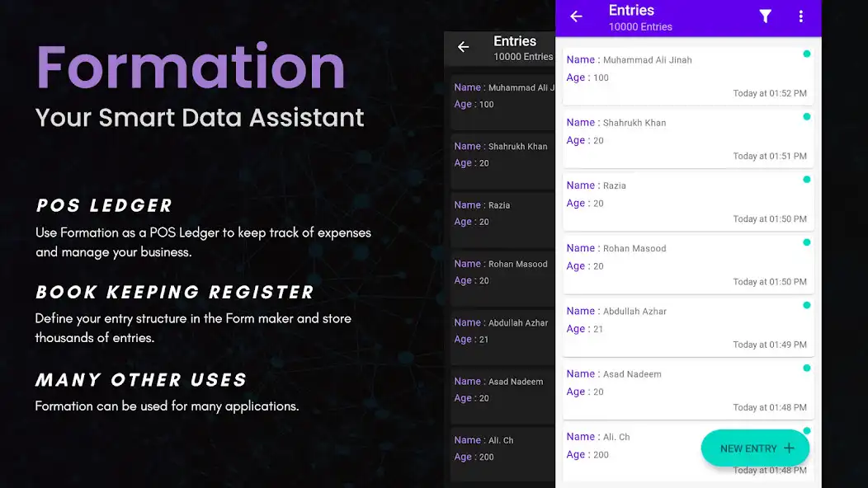Image resolution: width=868 pixels, height=488 pixels.
Task: Tap back arrow in dark Entries screen
Action: click(464, 47)
